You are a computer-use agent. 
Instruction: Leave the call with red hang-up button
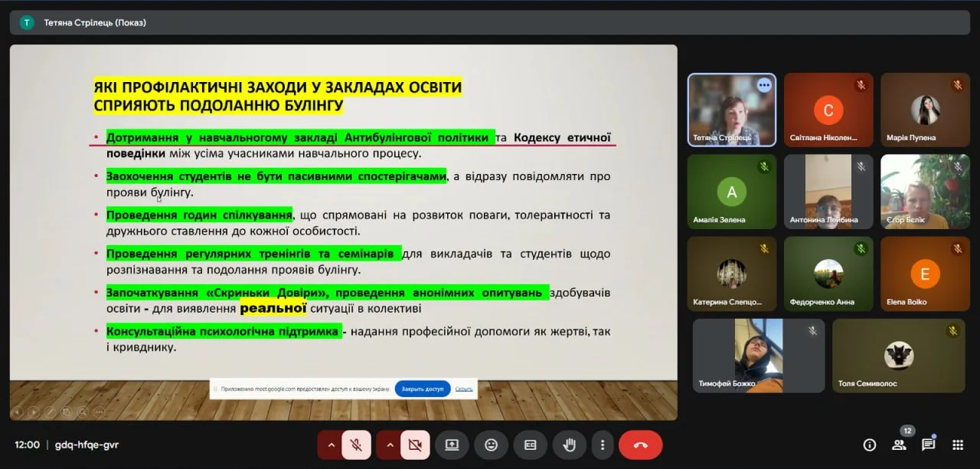tap(640, 444)
